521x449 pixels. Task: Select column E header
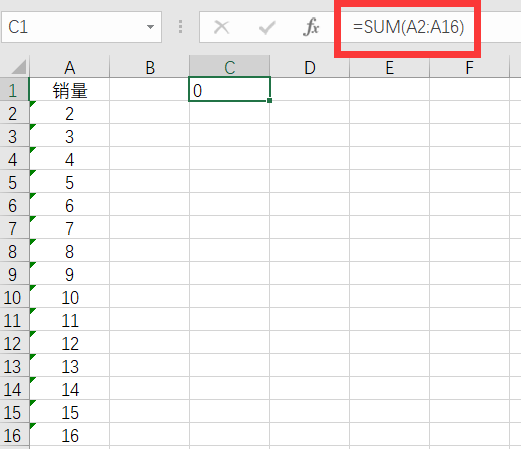point(389,67)
